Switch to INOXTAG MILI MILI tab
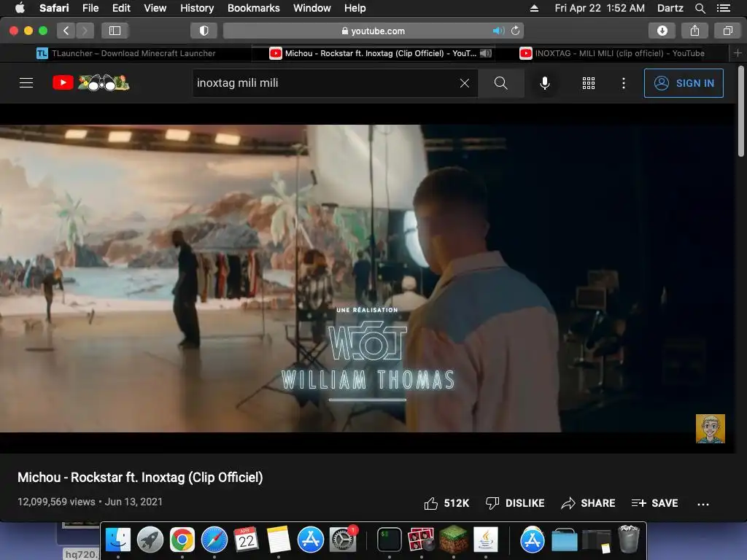Viewport: 747px width, 560px height. [x=613, y=53]
